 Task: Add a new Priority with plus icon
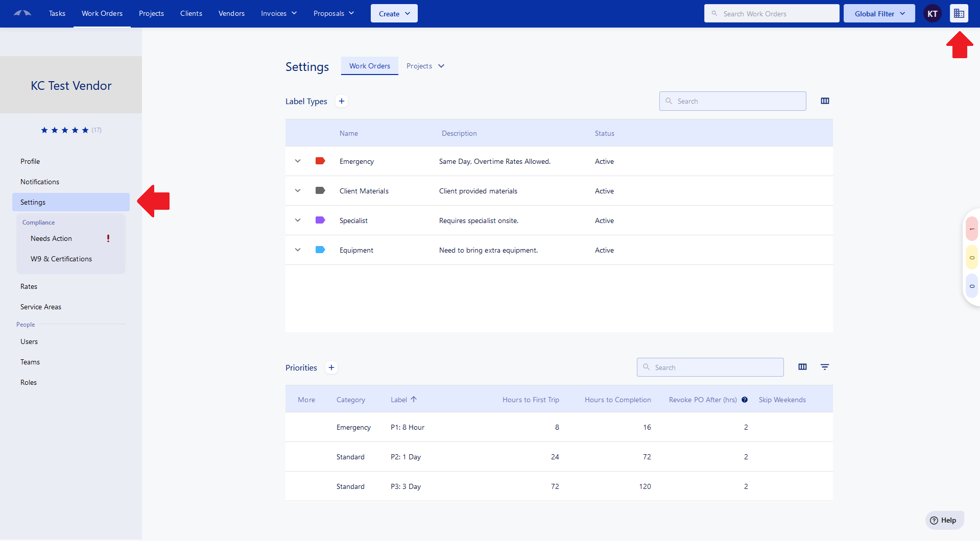click(331, 367)
